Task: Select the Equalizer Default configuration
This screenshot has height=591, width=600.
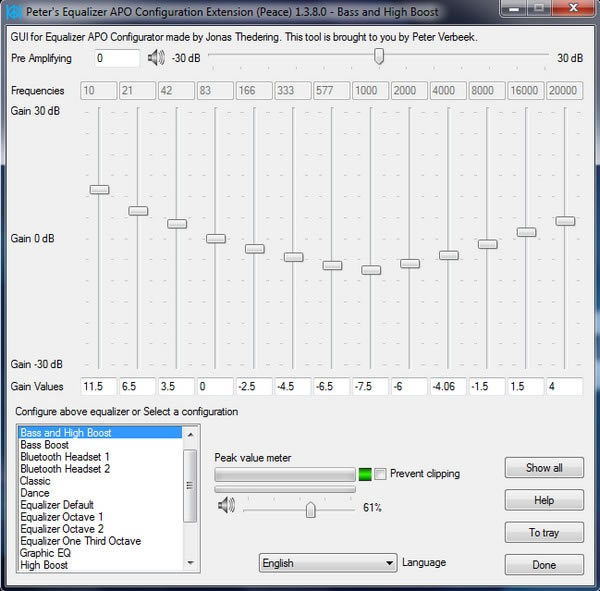Action: [57, 505]
